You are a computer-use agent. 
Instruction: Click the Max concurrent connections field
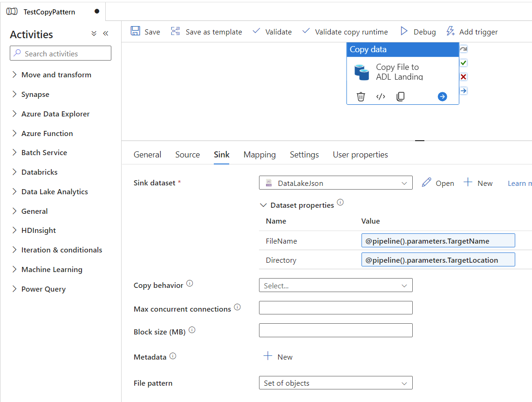click(335, 308)
